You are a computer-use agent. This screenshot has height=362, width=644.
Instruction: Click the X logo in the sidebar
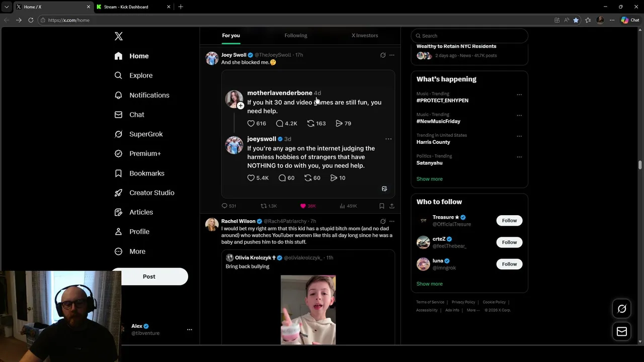[119, 36]
